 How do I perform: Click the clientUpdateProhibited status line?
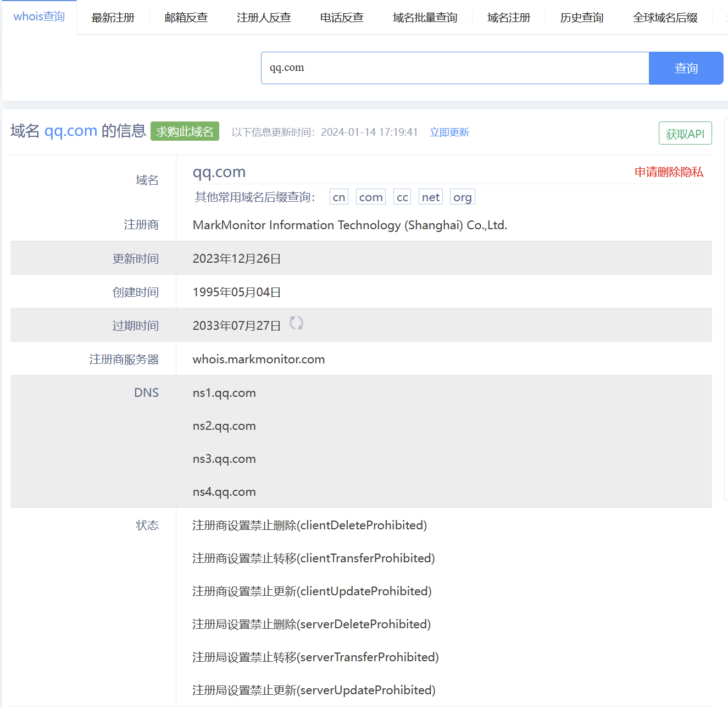click(312, 591)
